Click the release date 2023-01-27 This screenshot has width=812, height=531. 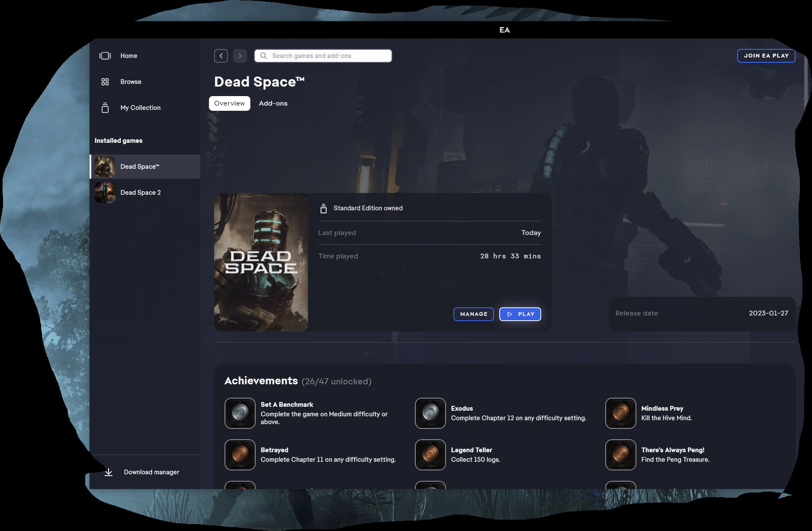pyautogui.click(x=769, y=313)
